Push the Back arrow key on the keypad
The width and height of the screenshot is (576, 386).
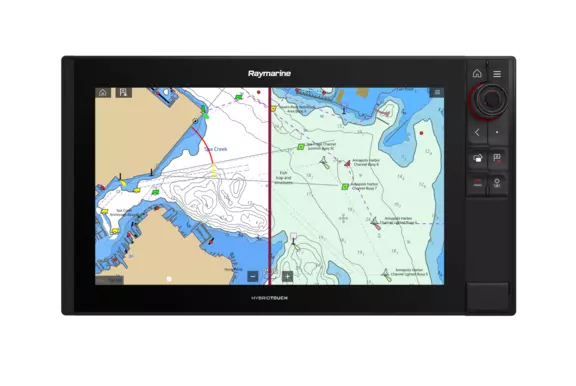[477, 132]
